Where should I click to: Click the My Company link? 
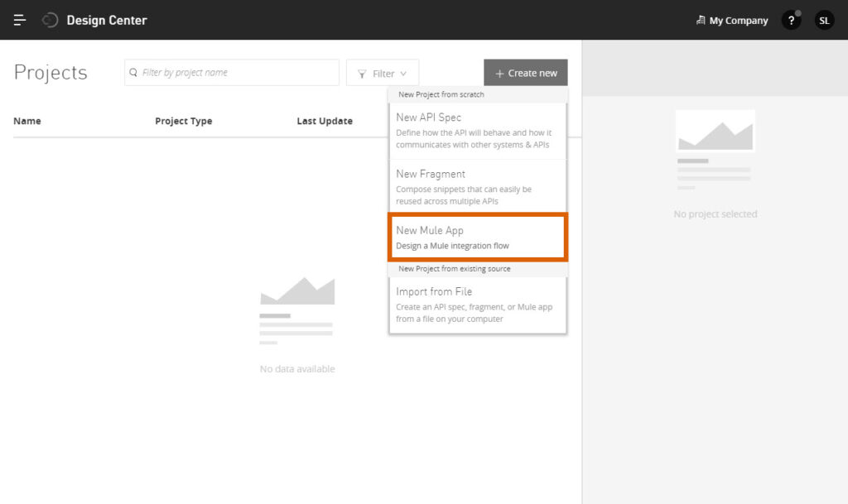click(x=738, y=21)
